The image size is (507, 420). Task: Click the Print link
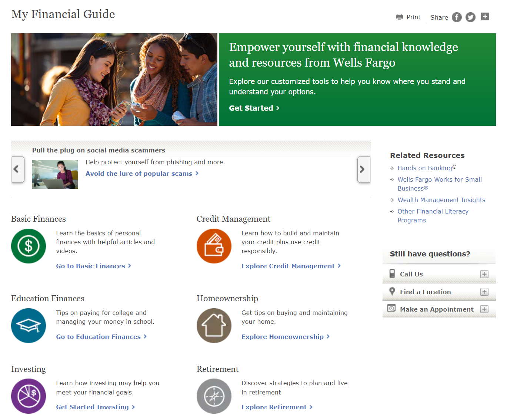point(413,17)
